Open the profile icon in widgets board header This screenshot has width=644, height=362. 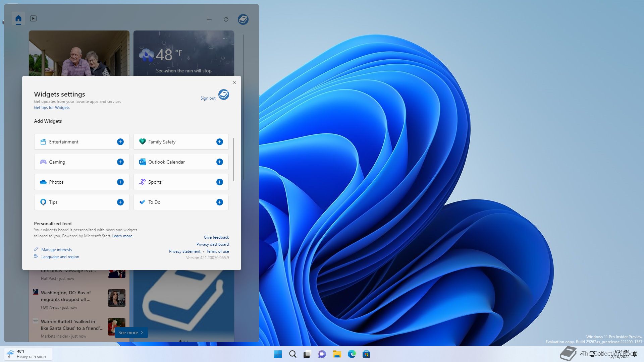pyautogui.click(x=243, y=19)
